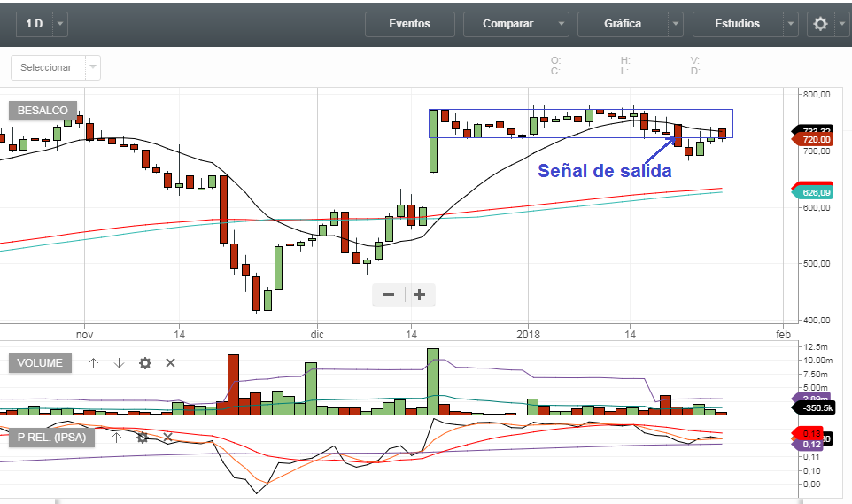The image size is (852, 504).
Task: Open P REL. (IPSA) settings gear
Action: point(142,438)
